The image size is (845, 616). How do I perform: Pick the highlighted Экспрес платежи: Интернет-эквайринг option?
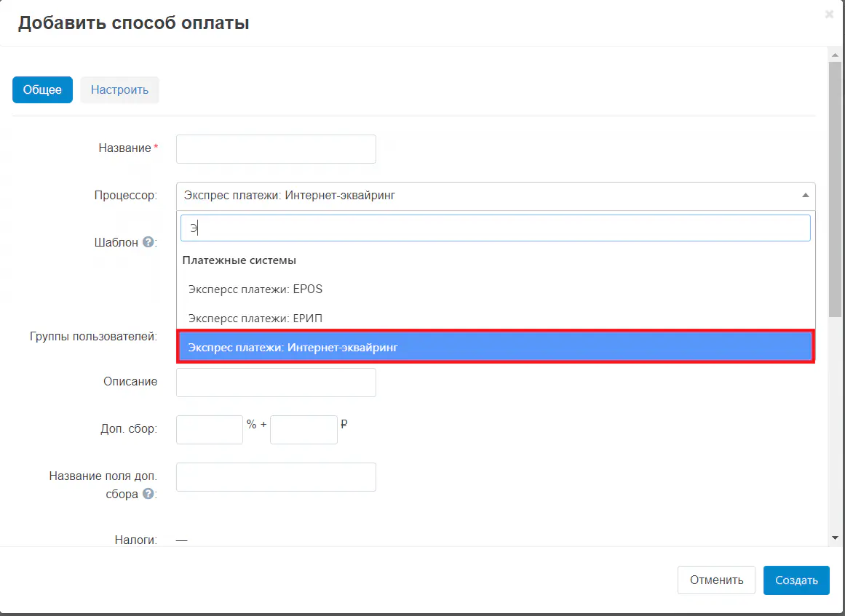[495, 348]
